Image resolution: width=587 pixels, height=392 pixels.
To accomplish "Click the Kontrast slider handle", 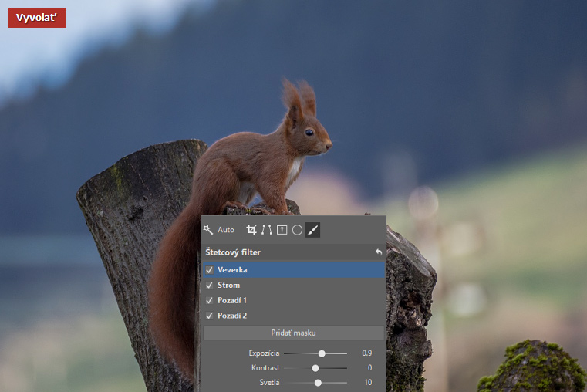I will click(x=315, y=368).
